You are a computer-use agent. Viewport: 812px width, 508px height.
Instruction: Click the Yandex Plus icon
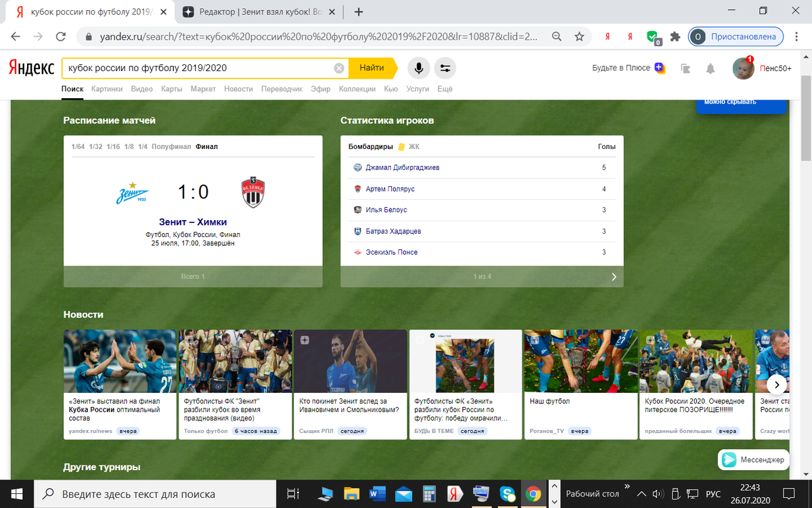coord(659,68)
